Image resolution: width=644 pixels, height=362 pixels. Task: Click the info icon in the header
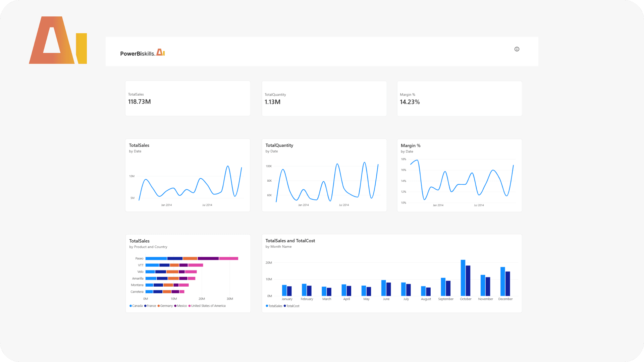[x=517, y=49]
